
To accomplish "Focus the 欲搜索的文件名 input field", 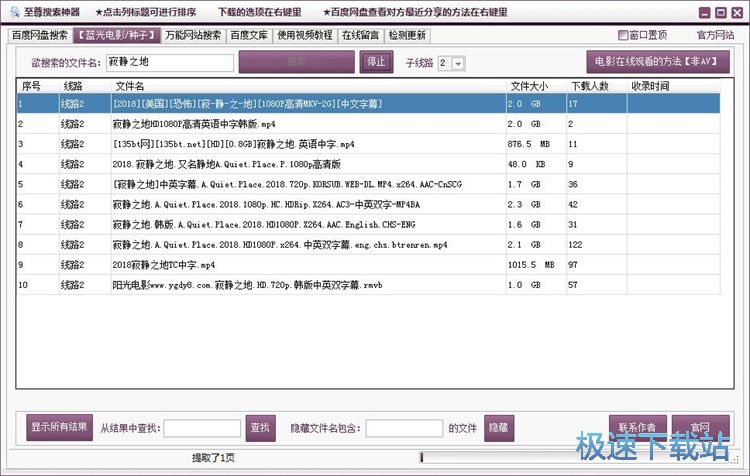I will (x=170, y=63).
